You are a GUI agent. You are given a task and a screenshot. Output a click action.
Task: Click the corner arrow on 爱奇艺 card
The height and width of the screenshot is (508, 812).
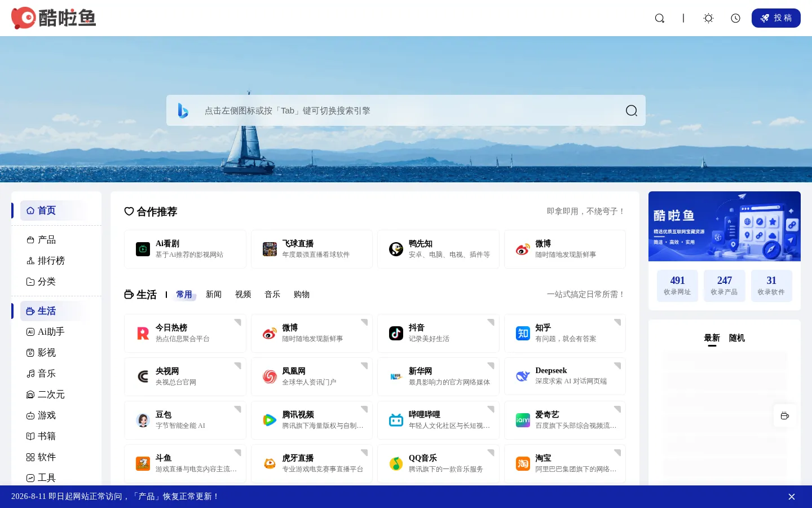coord(618,409)
